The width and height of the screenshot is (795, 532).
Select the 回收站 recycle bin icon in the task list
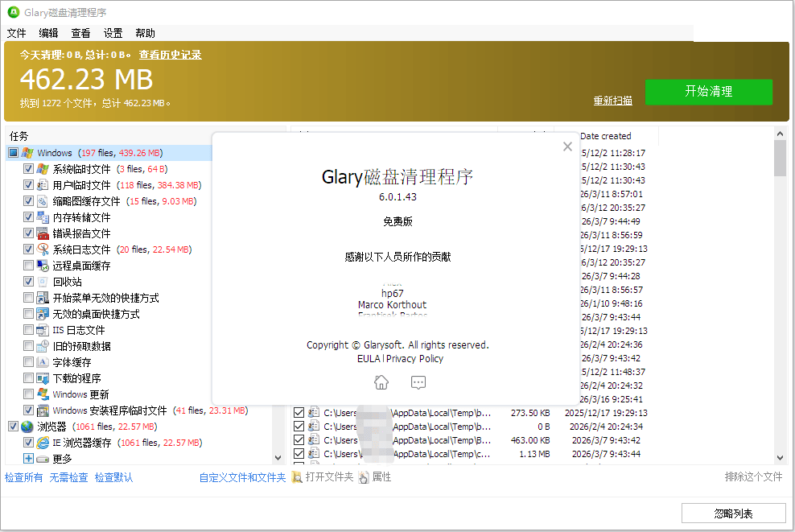click(x=42, y=281)
